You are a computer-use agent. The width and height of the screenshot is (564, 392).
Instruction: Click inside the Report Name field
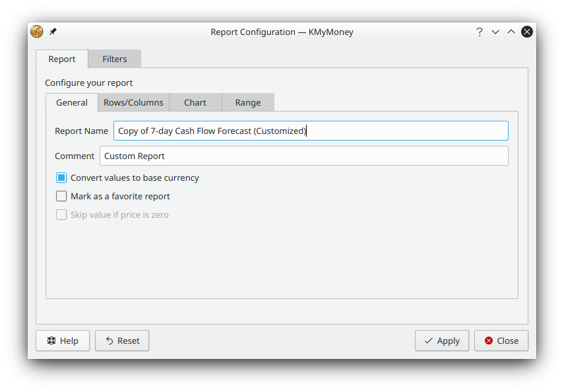pyautogui.click(x=310, y=131)
